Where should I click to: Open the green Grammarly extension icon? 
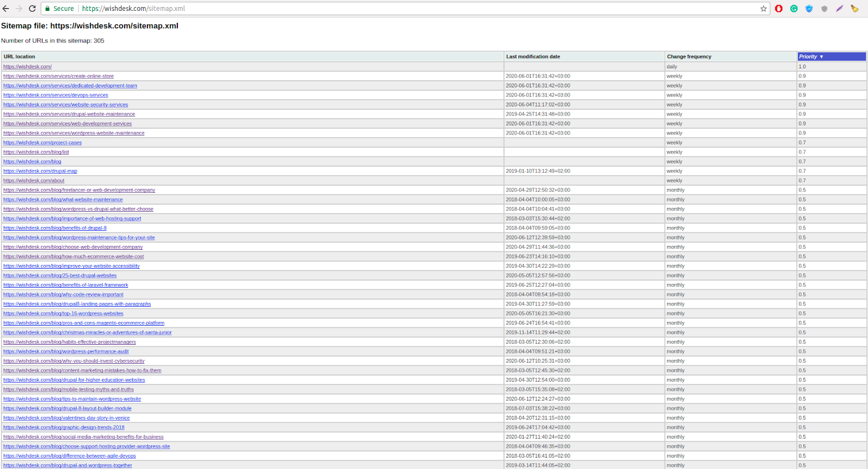click(794, 9)
